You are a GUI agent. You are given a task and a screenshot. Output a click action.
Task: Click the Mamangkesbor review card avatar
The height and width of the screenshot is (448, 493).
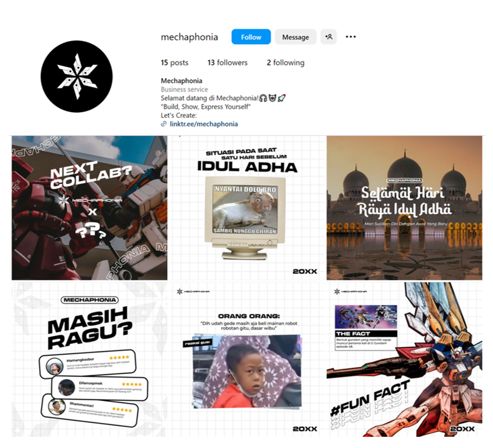point(54,366)
